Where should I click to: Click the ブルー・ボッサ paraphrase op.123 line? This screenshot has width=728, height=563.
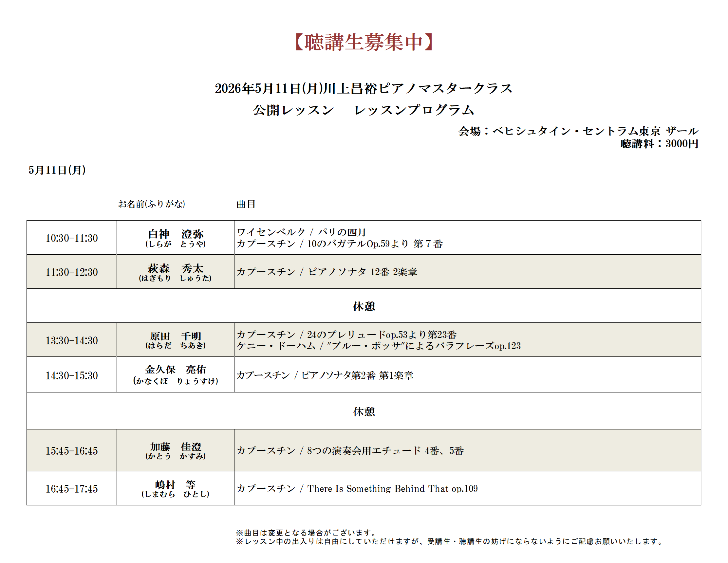point(378,346)
